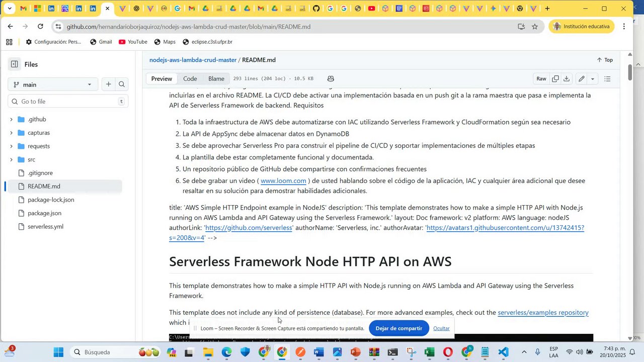Install or cast page icon in address bar
Screen dimensions: 644x362
pyautogui.click(x=521, y=27)
